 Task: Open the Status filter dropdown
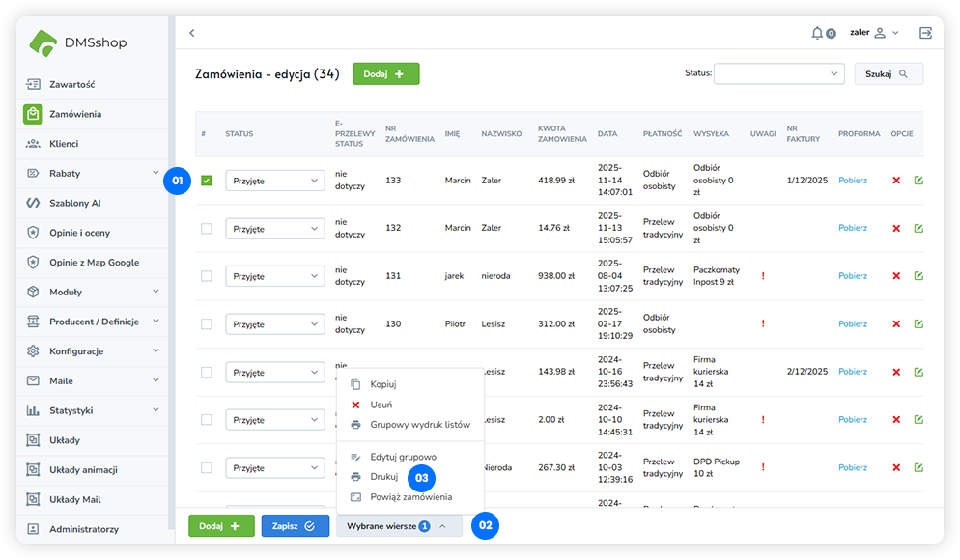778,73
